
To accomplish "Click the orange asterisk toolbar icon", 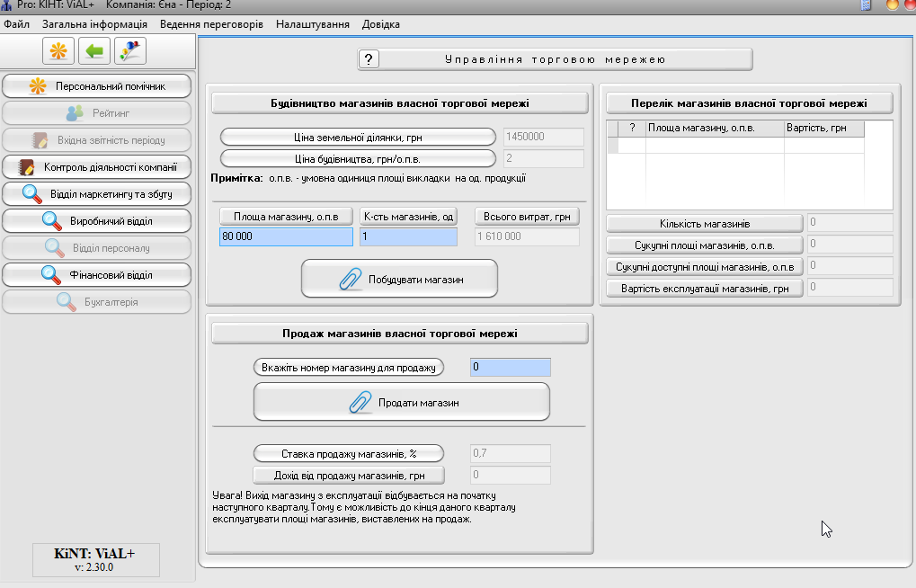I will (58, 51).
